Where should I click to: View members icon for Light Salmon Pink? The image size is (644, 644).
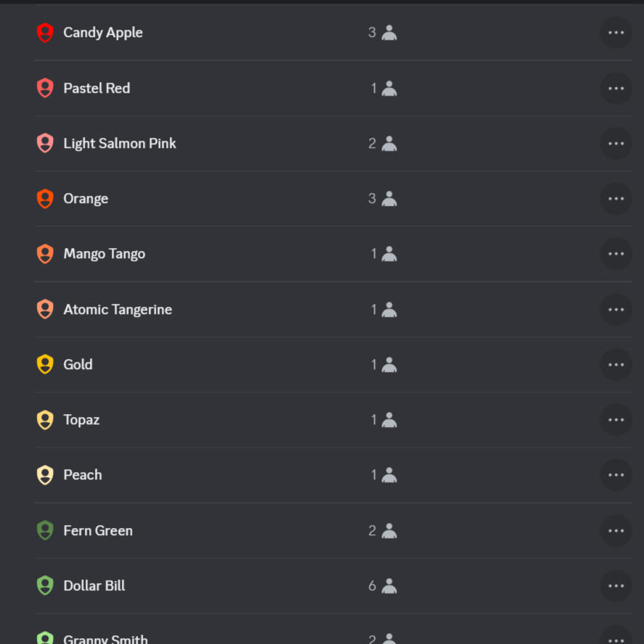coord(389,144)
